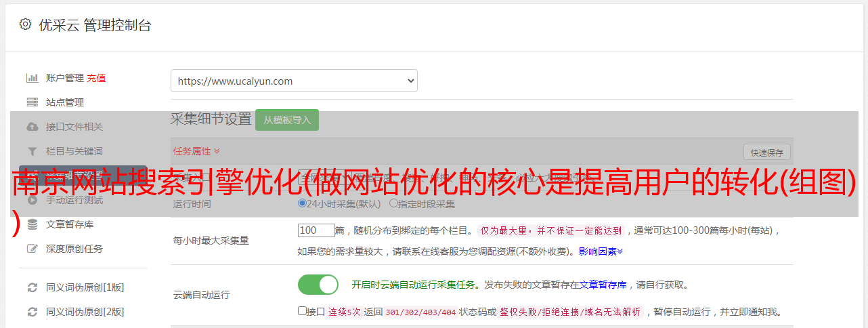Open 同义词伪原创[1版] in the sidebar
Image resolution: width=868 pixels, height=328 pixels.
click(85, 287)
